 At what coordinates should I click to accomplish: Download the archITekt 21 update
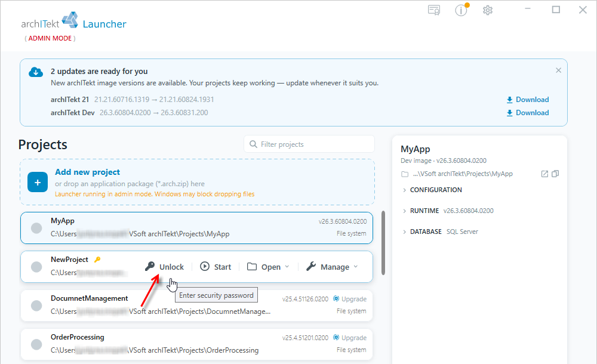528,100
